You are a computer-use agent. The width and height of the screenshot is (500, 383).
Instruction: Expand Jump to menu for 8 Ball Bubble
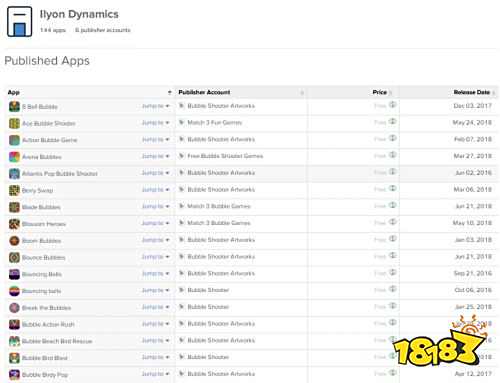tap(156, 106)
